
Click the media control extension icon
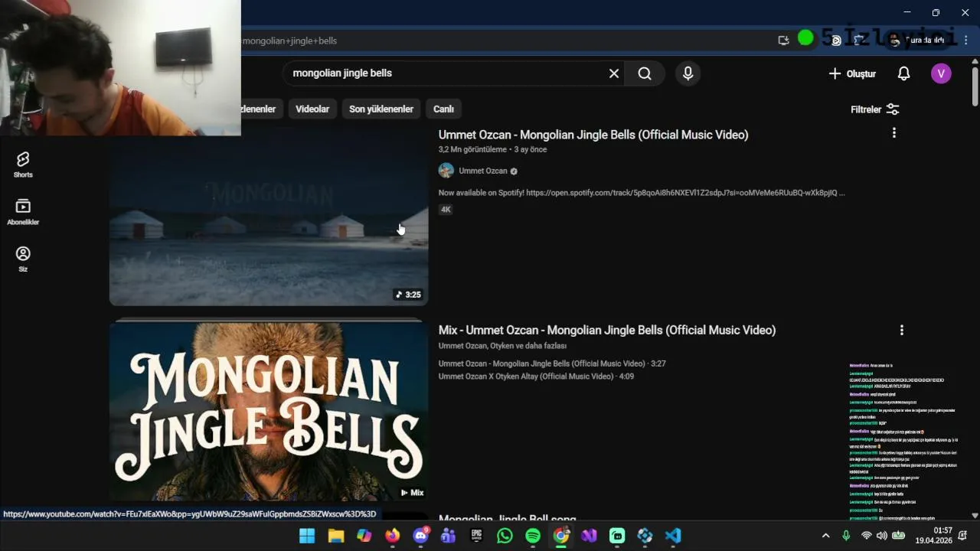click(836, 41)
